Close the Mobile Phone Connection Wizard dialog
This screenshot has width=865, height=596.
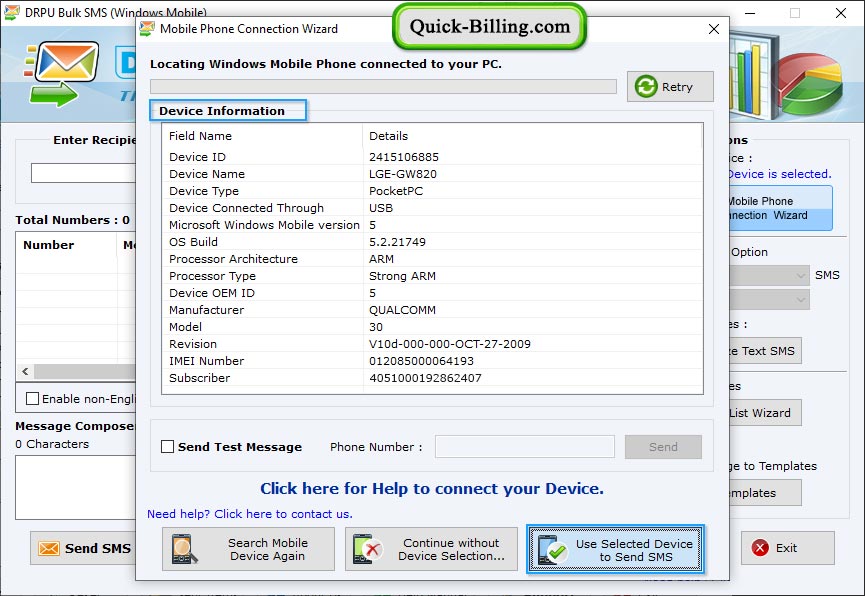[x=713, y=29]
